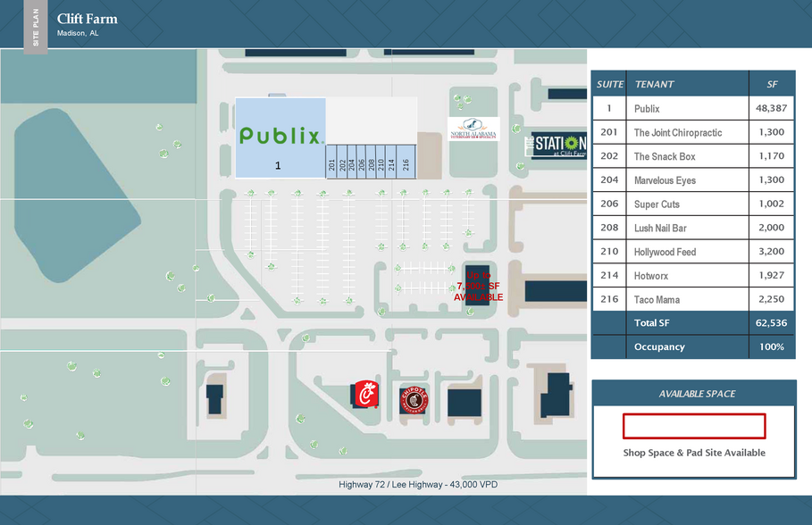Viewport: 812px width, 525px height.
Task: Select the 3,200 SF value
Action: [771, 251]
